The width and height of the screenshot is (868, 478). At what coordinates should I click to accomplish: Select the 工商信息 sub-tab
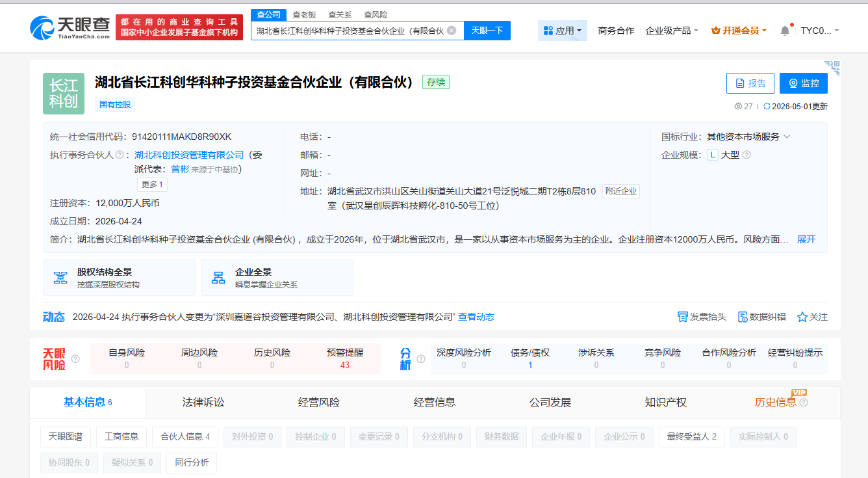(121, 436)
